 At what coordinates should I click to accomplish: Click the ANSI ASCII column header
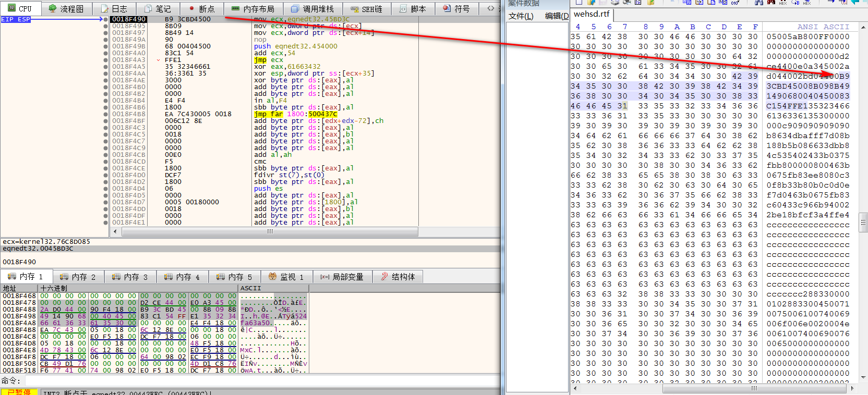click(x=823, y=27)
